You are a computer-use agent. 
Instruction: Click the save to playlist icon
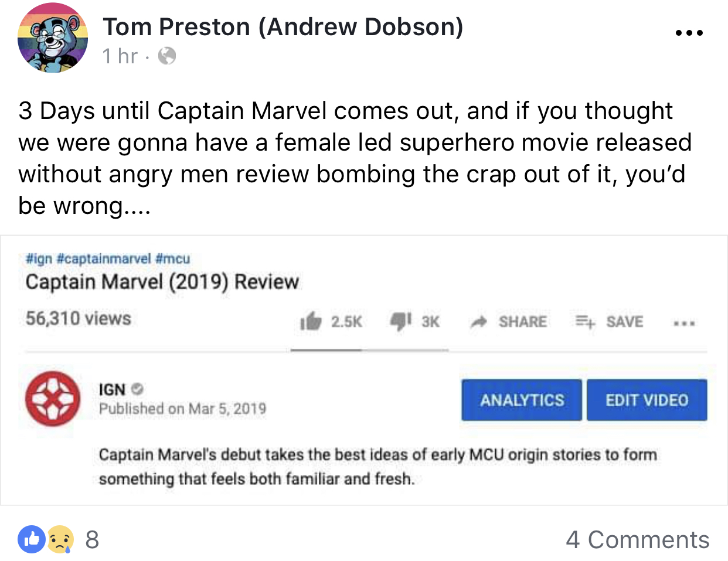coord(585,321)
